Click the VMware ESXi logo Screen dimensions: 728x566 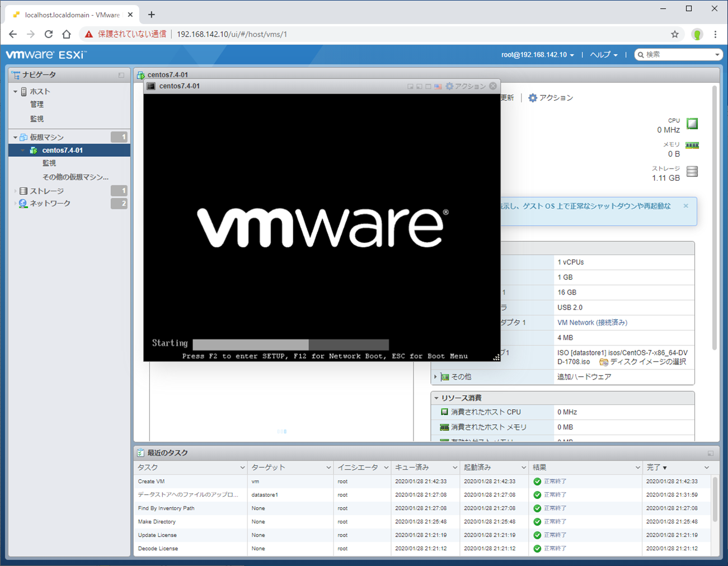tap(46, 55)
